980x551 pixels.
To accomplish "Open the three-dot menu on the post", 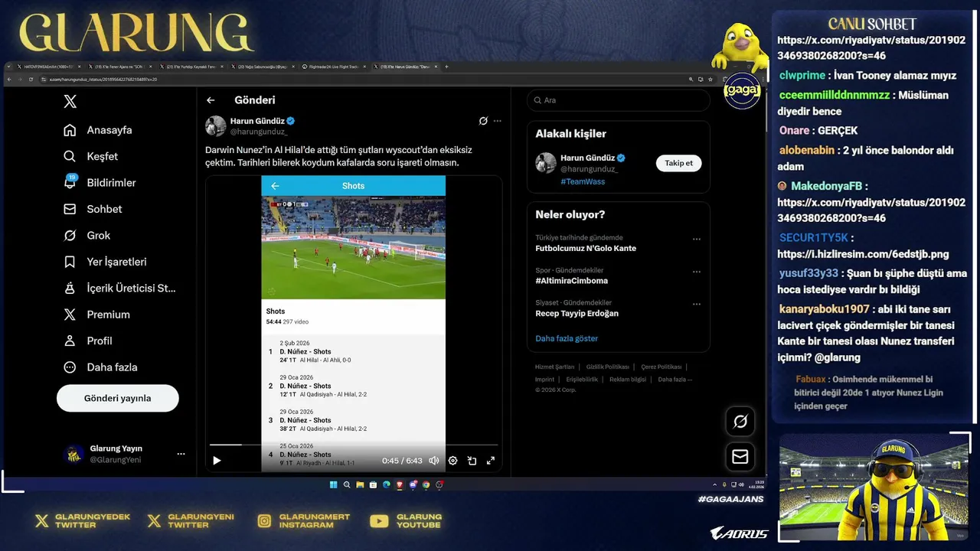I will 498,121.
